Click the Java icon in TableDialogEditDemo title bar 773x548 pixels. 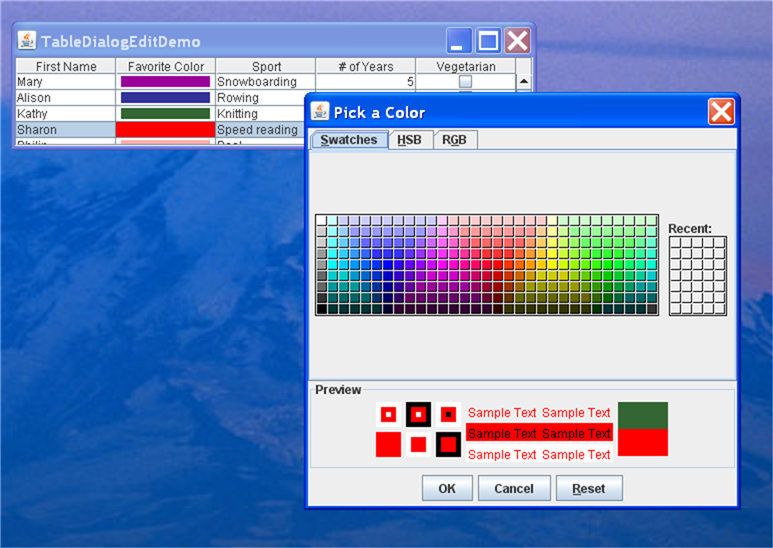pyautogui.click(x=27, y=40)
